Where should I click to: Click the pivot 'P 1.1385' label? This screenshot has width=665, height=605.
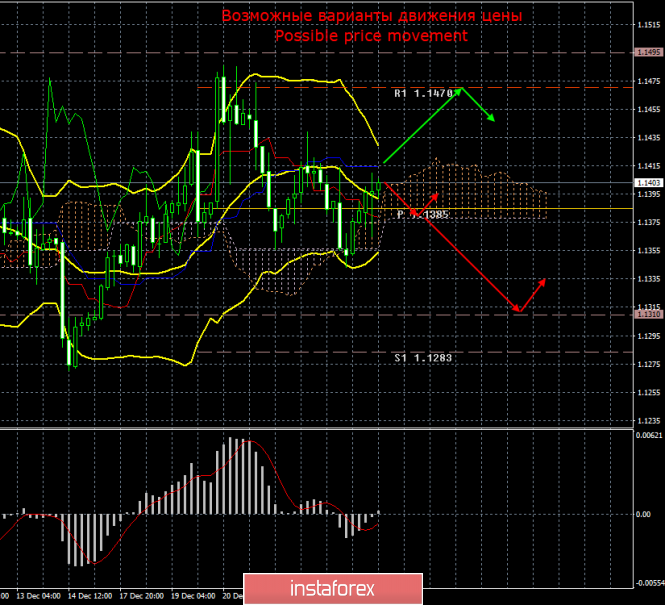pyautogui.click(x=423, y=215)
